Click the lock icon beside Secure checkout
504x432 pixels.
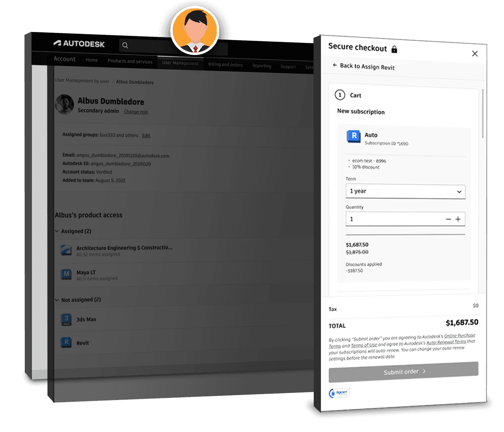(x=394, y=49)
